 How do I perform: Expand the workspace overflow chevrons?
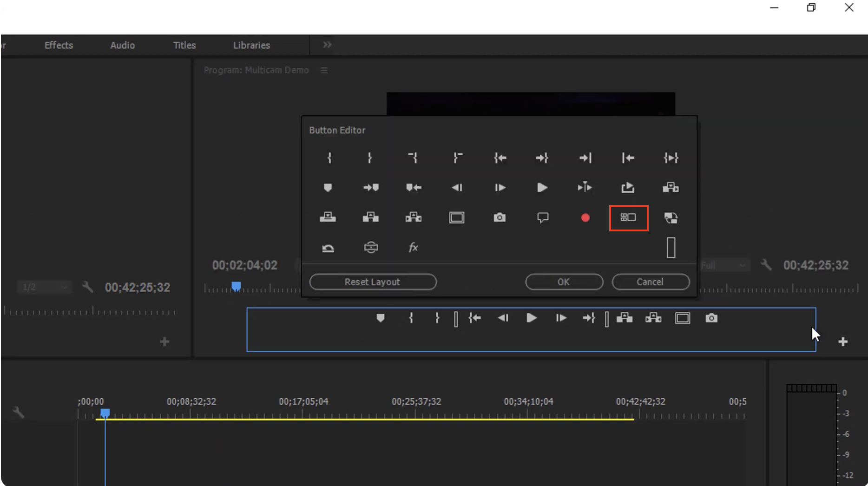(327, 45)
